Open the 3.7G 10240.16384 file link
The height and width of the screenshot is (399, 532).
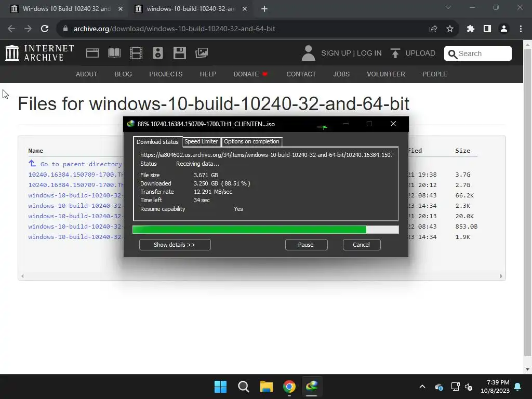coord(76,175)
